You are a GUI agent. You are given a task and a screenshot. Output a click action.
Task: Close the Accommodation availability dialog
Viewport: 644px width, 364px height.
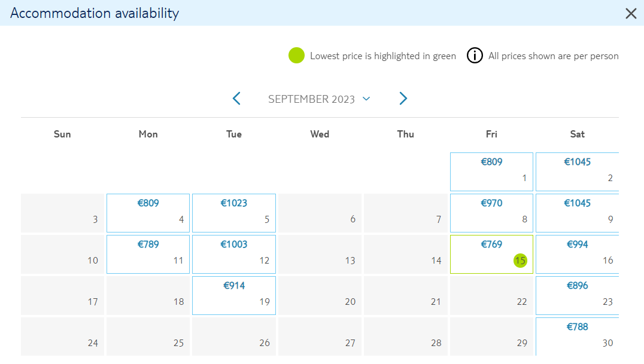point(631,14)
